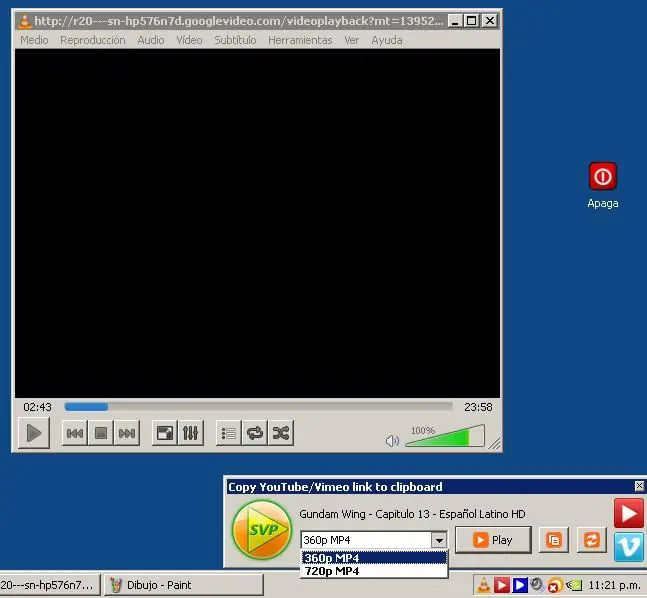
Task: Minimize the VLC window
Action: (x=454, y=21)
